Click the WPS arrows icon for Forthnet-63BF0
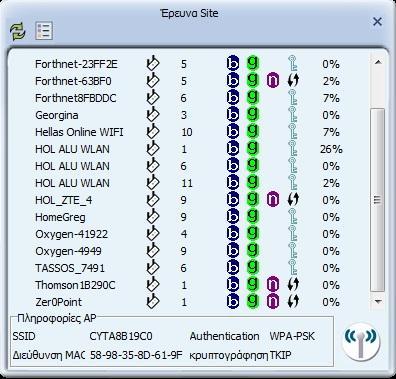 click(293, 81)
